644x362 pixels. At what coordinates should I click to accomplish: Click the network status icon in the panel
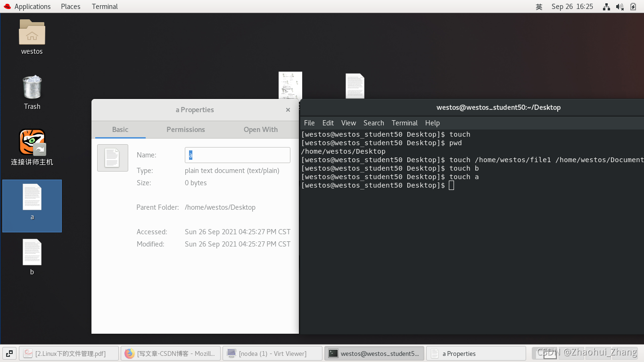[x=606, y=7]
